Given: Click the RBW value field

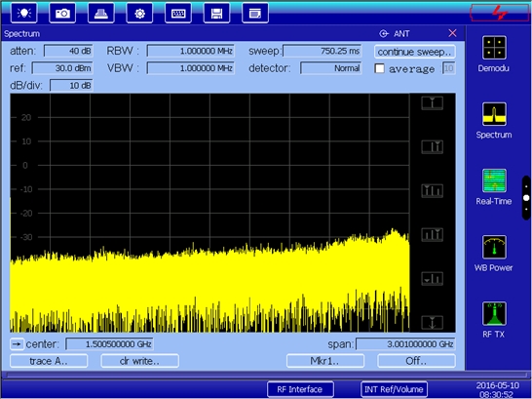Looking at the screenshot, I should pyautogui.click(x=190, y=51).
